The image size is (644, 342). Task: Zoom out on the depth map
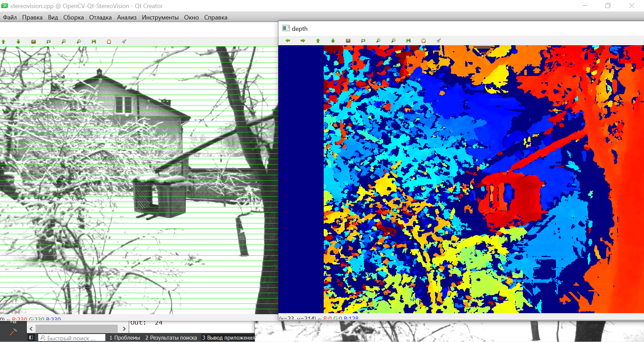(393, 41)
